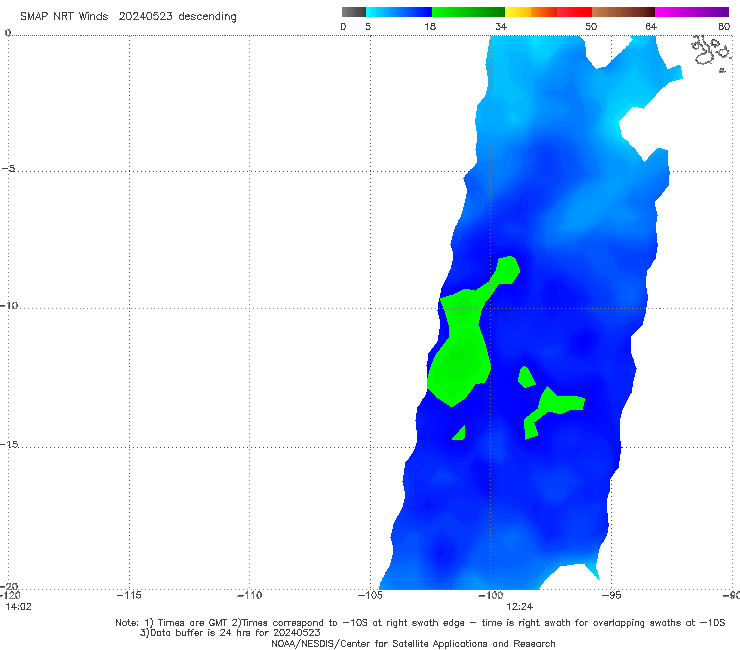Click the note "3)Data buffer is 24 hrs"
This screenshot has width=740, height=650.
pos(230,633)
